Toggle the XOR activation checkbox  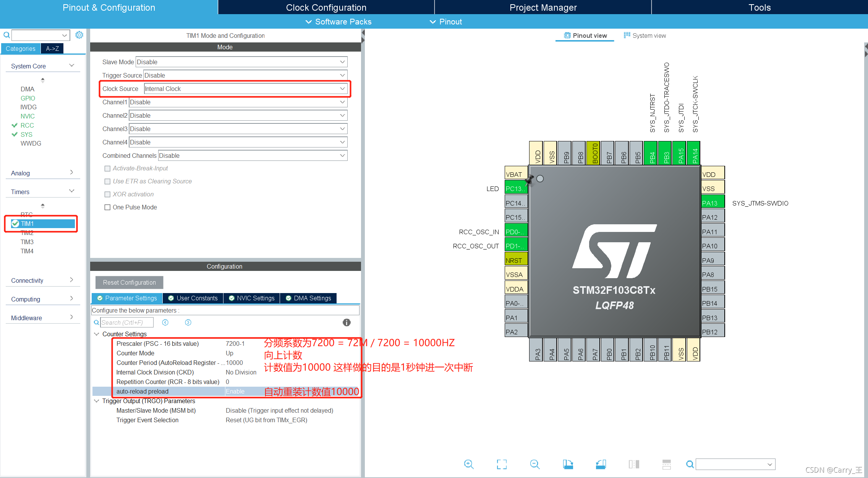coord(108,194)
